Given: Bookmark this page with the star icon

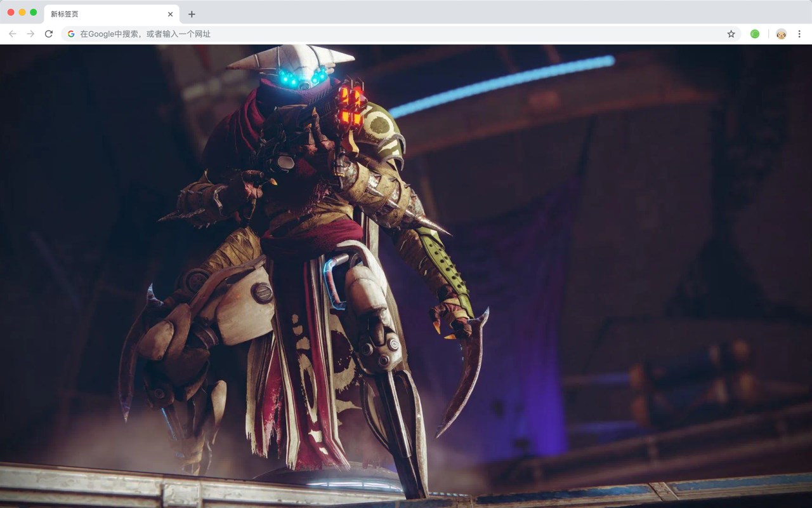Looking at the screenshot, I should 731,34.
